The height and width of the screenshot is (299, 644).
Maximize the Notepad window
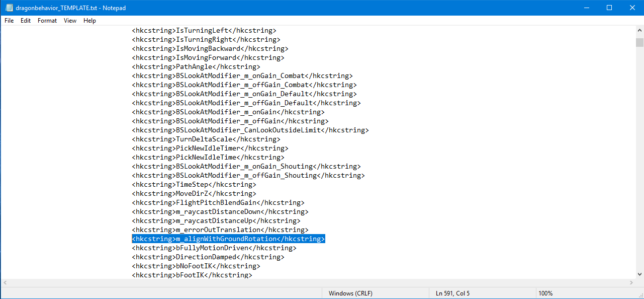(x=609, y=8)
